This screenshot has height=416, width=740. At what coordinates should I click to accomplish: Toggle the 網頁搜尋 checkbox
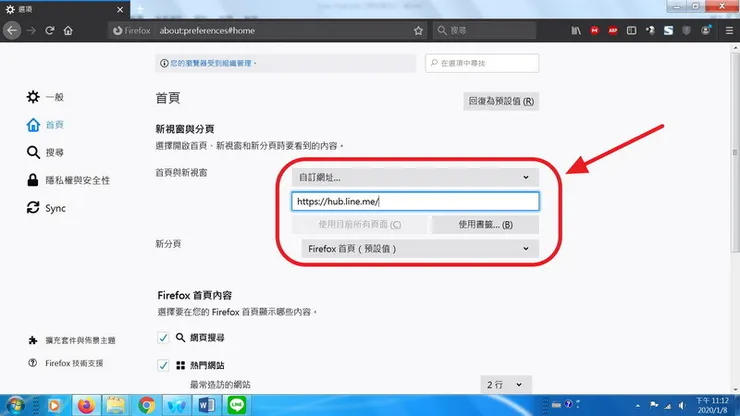point(163,338)
